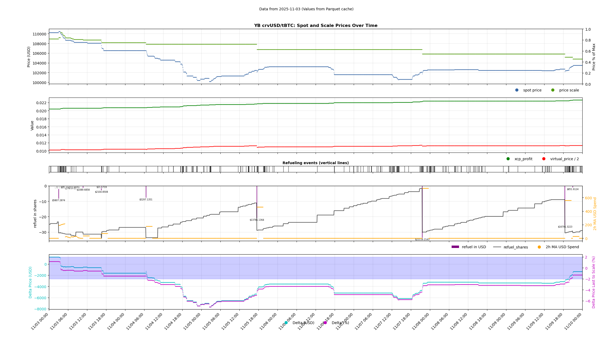Viewport: 613px width, 364px height.
Task: Click the red virtual_price / 2 legend dot
Action: tap(544, 159)
